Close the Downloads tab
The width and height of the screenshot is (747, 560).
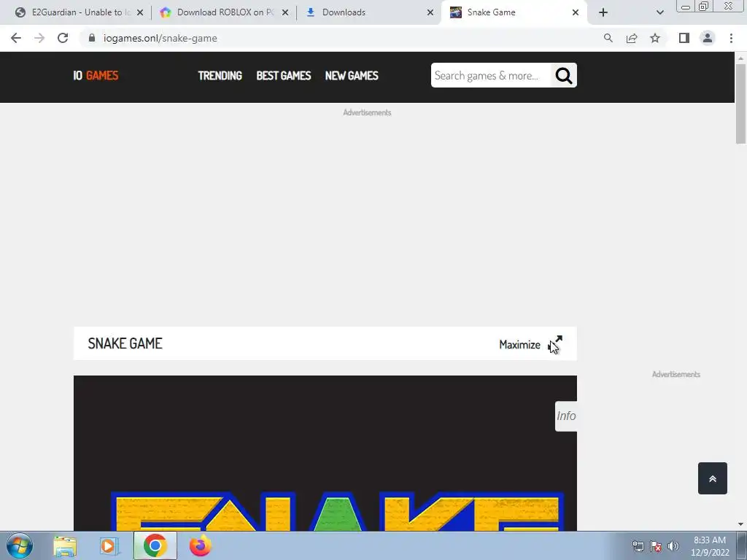430,12
